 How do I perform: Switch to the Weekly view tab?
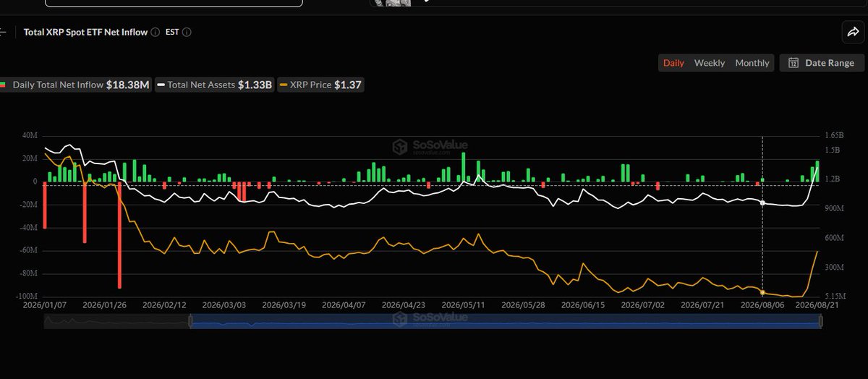tap(710, 63)
